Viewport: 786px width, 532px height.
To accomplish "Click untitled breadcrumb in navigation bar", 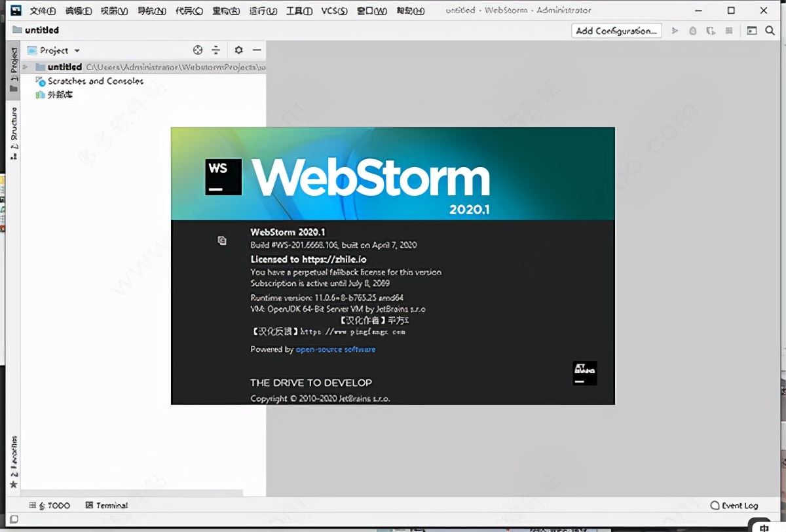I will 36,30.
